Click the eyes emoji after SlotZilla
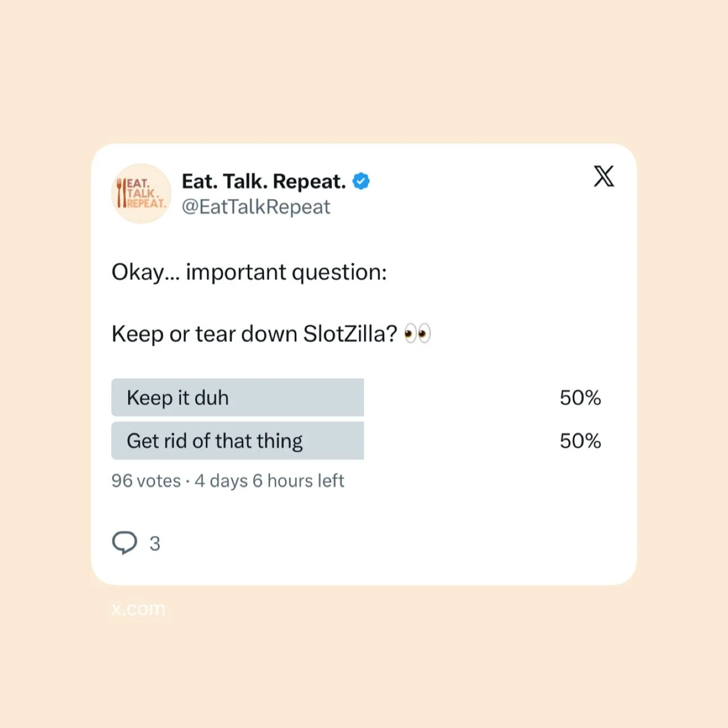 (x=418, y=334)
